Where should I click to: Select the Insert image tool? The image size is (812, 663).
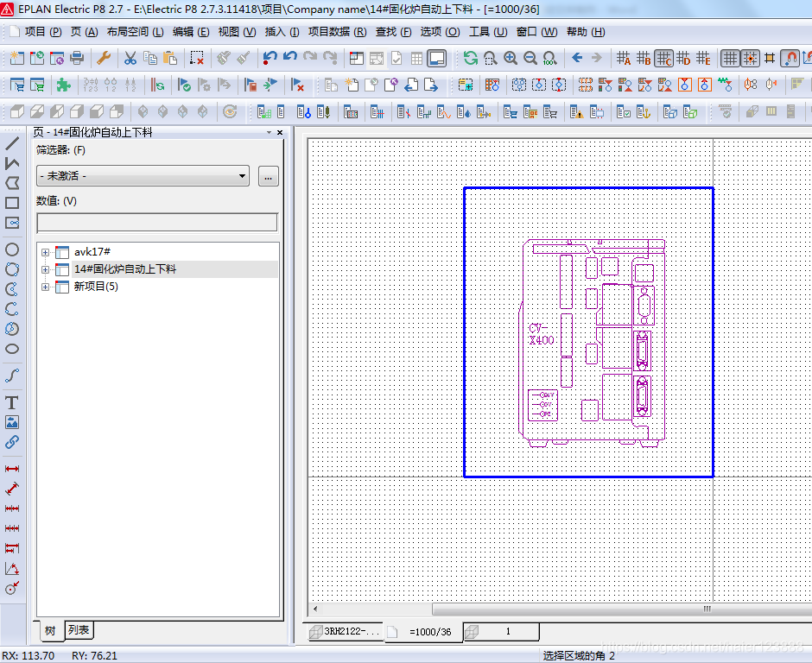(12, 422)
